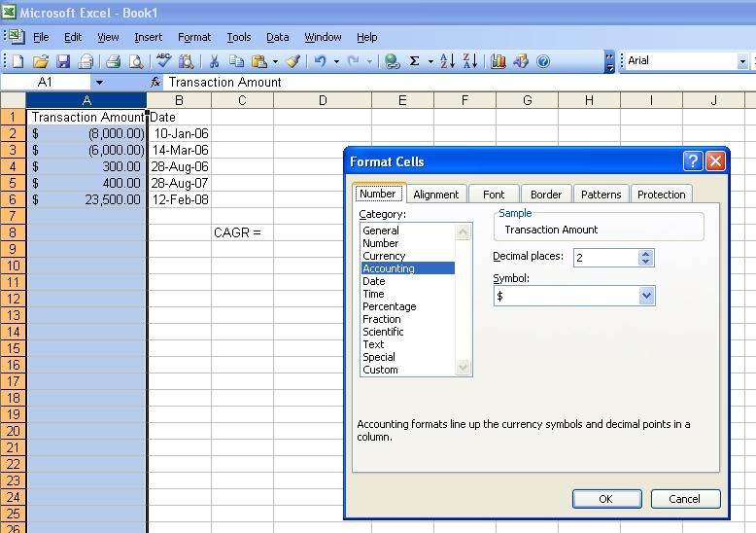Click the greyed Redo arrow icon
The height and width of the screenshot is (533, 756).
pyautogui.click(x=354, y=61)
